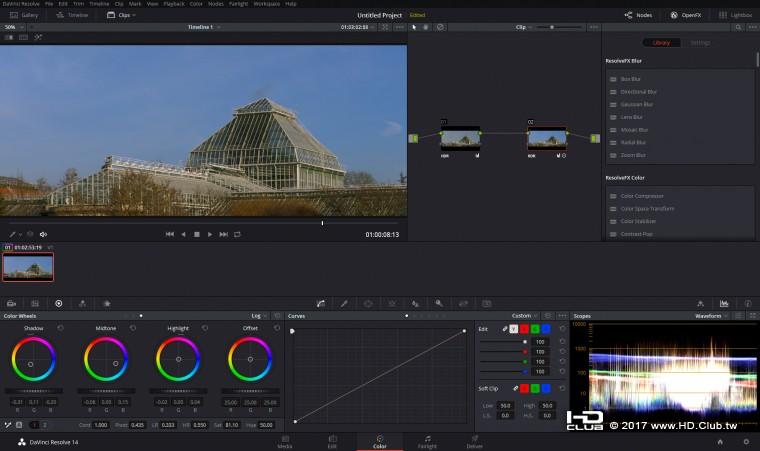Open the Nodes panel button

pyautogui.click(x=637, y=15)
